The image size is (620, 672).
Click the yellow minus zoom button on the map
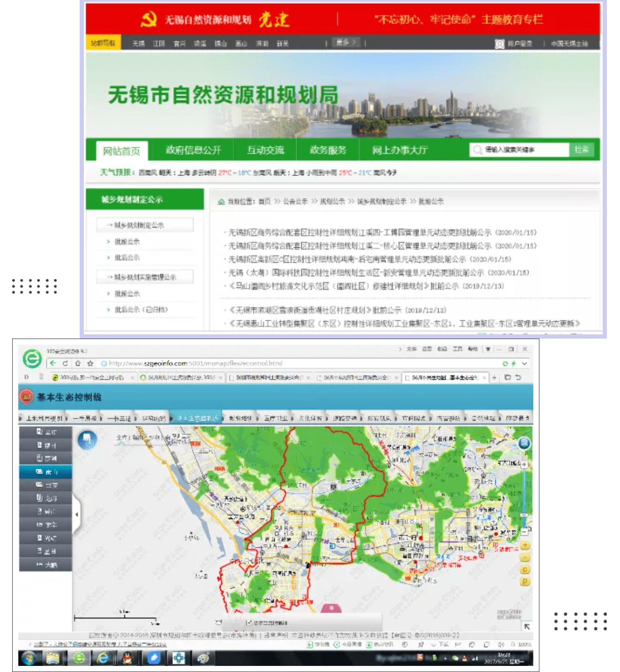[x=525, y=558]
